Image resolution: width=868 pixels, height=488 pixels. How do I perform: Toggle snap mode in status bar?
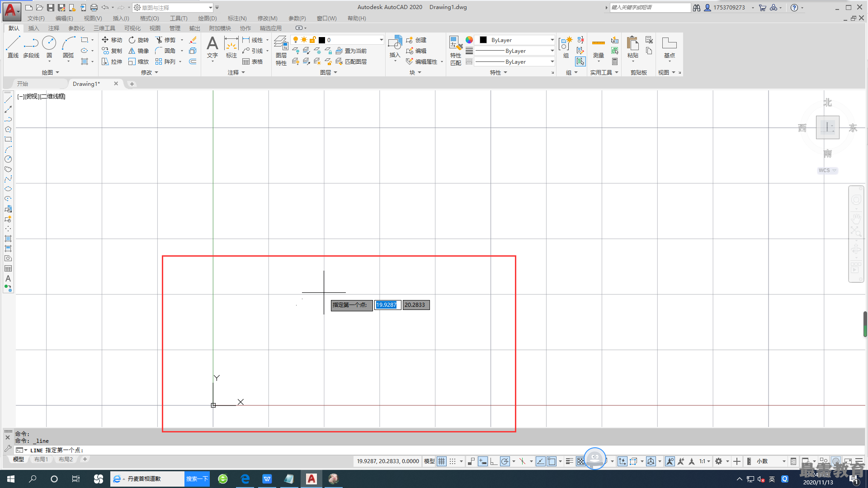(x=453, y=461)
